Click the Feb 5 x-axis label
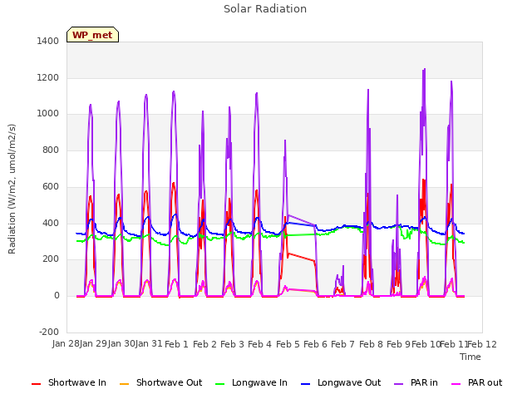This screenshot has width=532, height=399. (288, 344)
